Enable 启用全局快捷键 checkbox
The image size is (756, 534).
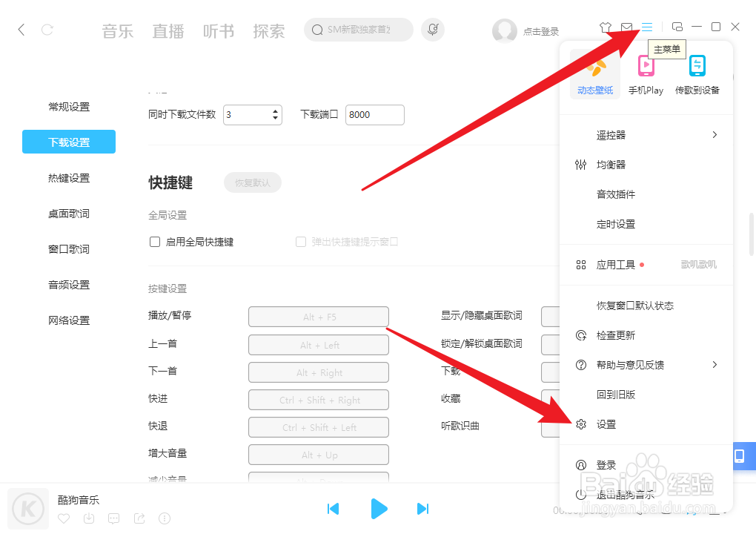coord(155,242)
